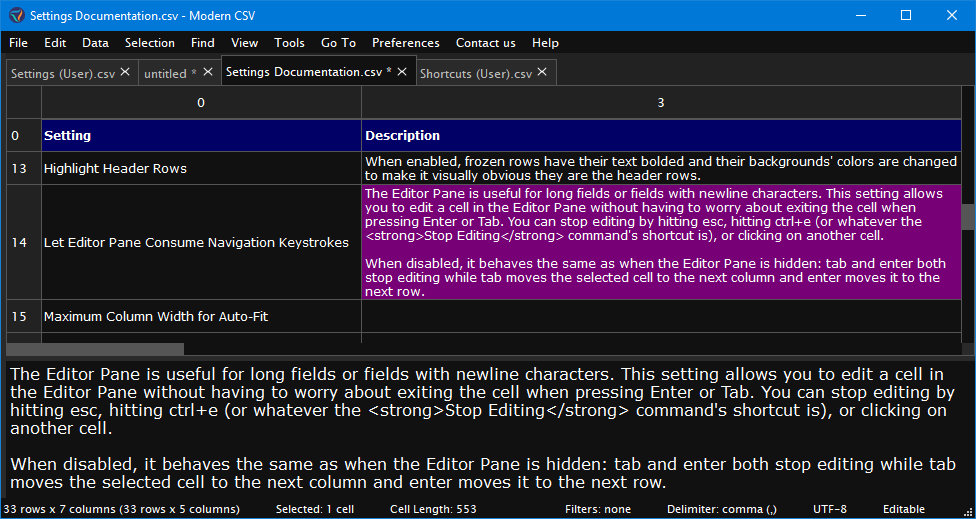Select column header 0
This screenshot has width=976, height=519.
tap(201, 103)
